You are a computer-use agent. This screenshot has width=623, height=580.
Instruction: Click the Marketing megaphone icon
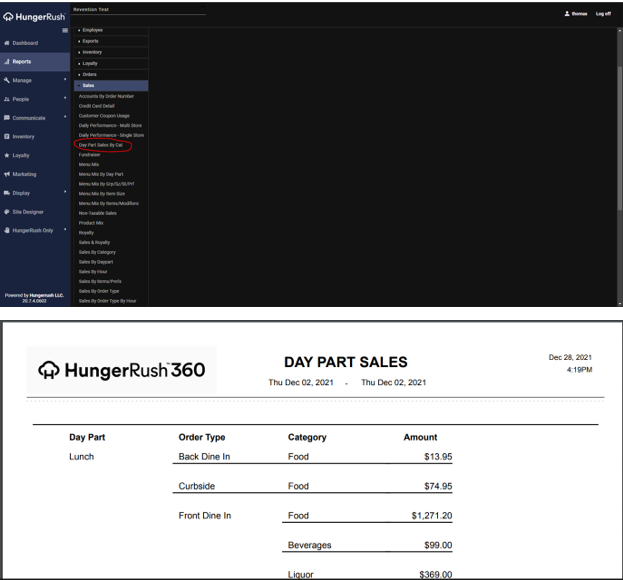coord(6,174)
